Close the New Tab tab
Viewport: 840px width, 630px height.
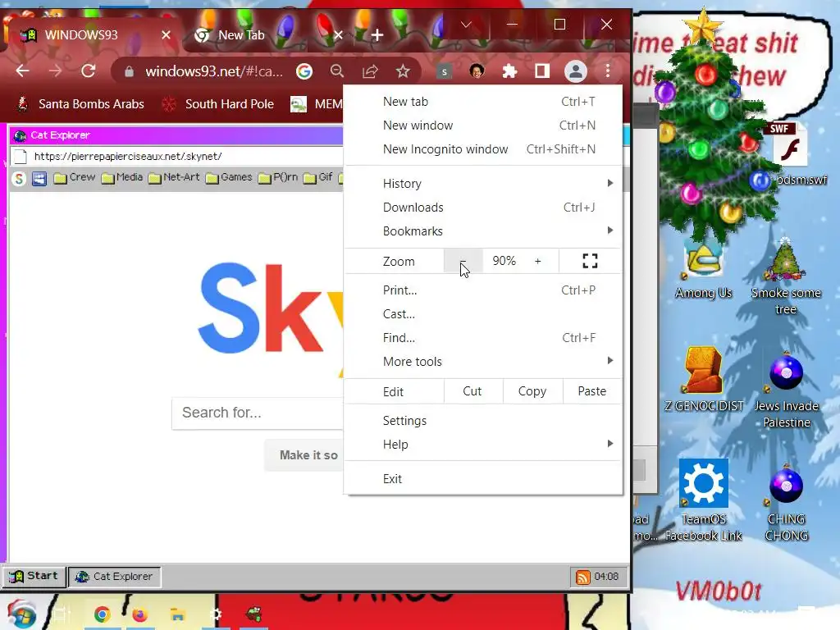tap(338, 35)
